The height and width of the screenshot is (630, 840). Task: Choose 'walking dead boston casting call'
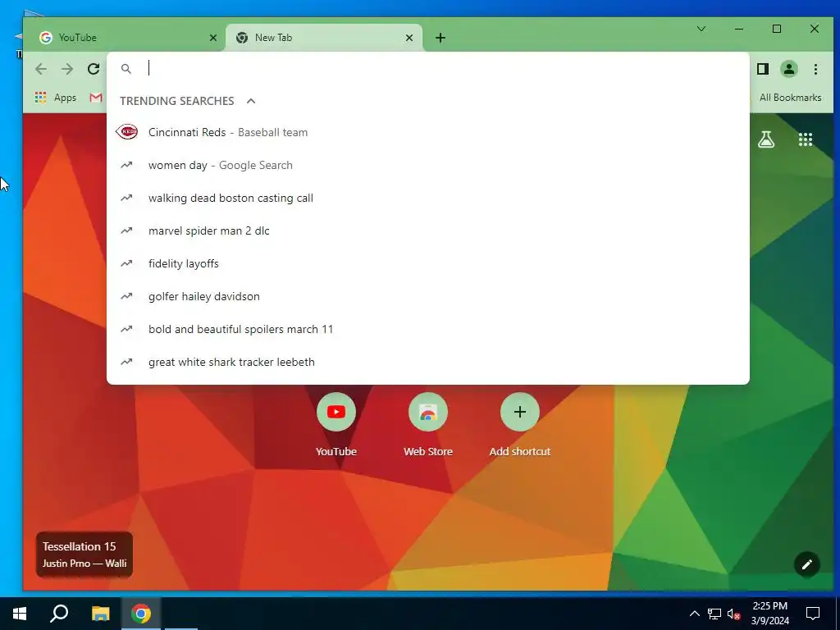tap(428, 198)
